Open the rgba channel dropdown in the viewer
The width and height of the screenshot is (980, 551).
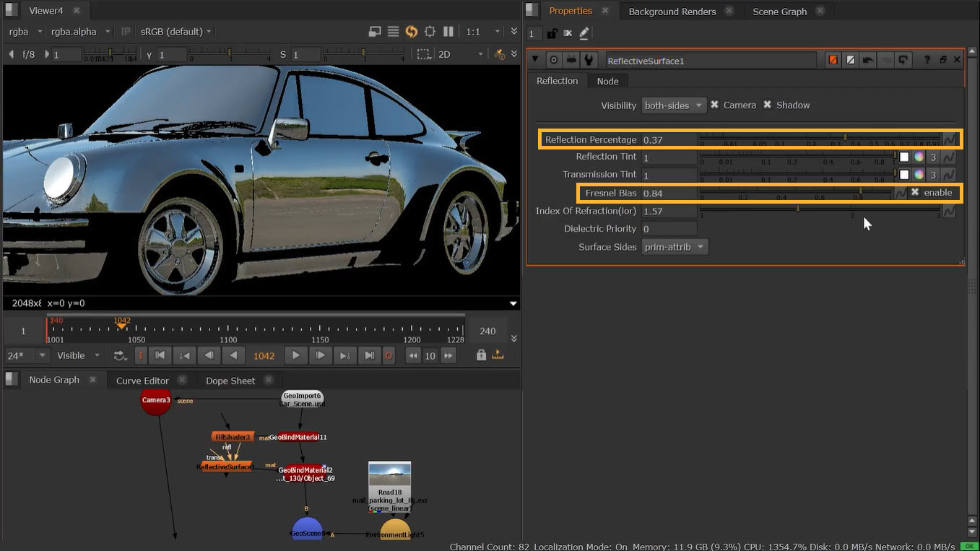click(23, 32)
